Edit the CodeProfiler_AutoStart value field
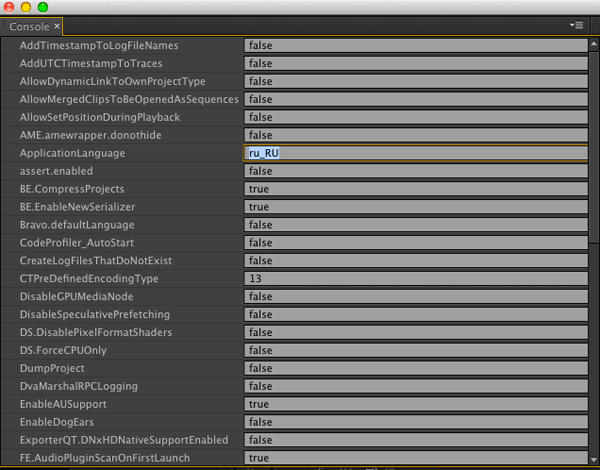 [416, 243]
